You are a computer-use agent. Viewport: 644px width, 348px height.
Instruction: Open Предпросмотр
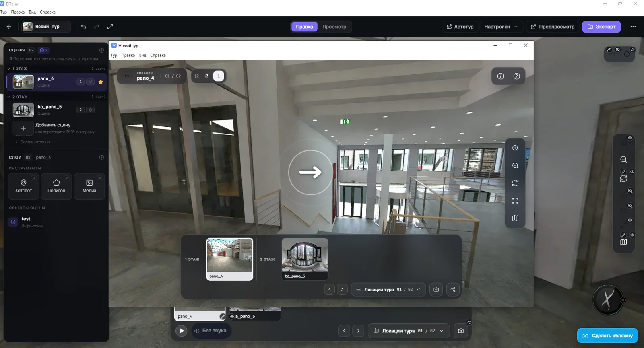(552, 27)
